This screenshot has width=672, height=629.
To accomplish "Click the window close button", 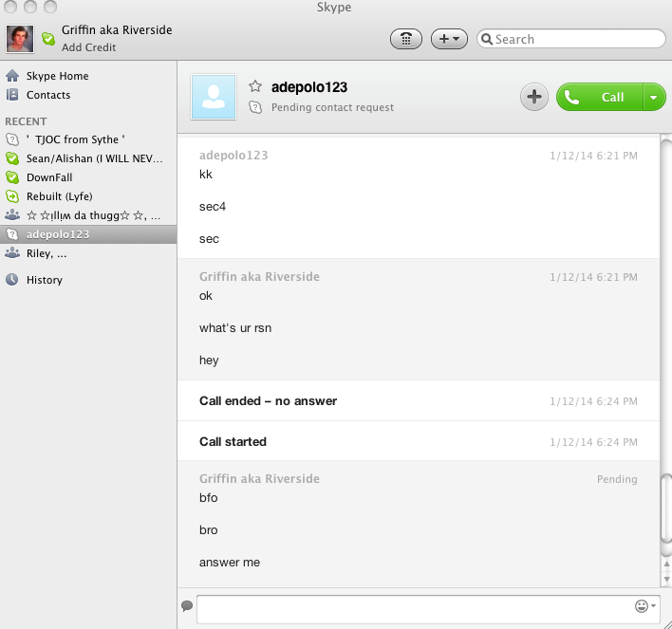I will tap(10, 7).
